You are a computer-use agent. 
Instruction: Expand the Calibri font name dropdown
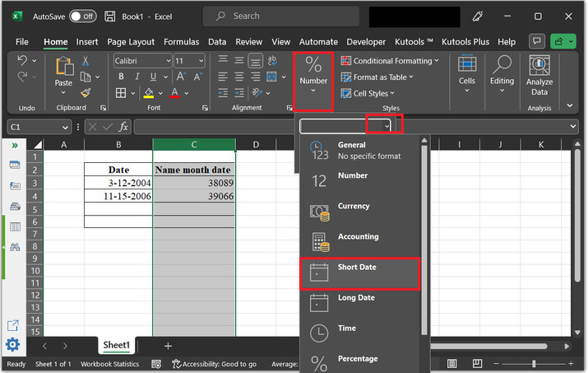point(167,61)
